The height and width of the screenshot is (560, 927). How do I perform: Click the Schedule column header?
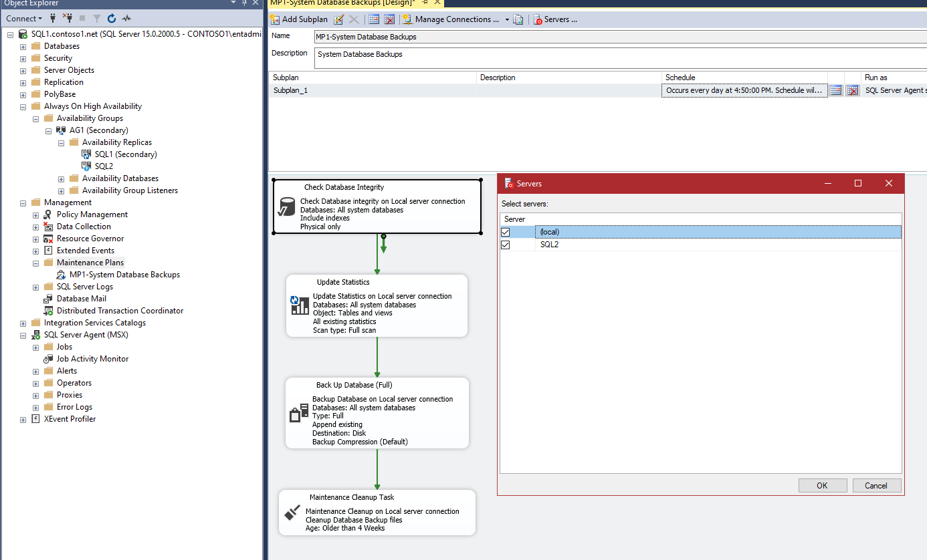744,78
